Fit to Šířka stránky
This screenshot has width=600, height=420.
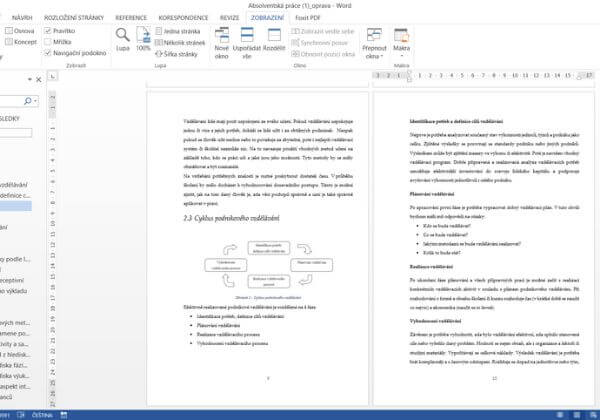[176, 54]
